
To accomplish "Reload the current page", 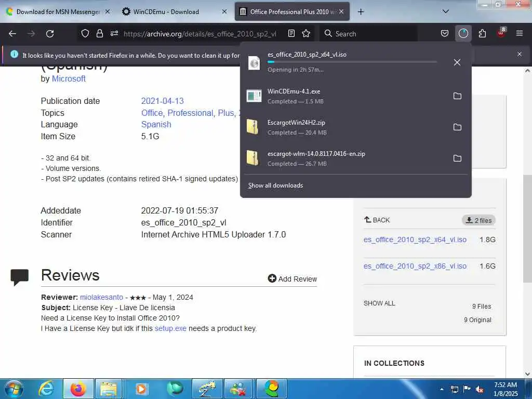I will coord(50,34).
